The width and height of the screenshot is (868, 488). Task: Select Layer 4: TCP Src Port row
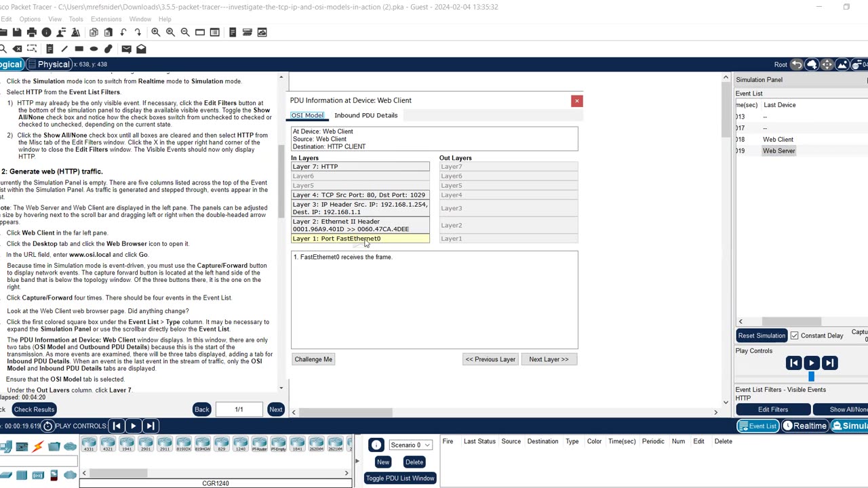(360, 195)
